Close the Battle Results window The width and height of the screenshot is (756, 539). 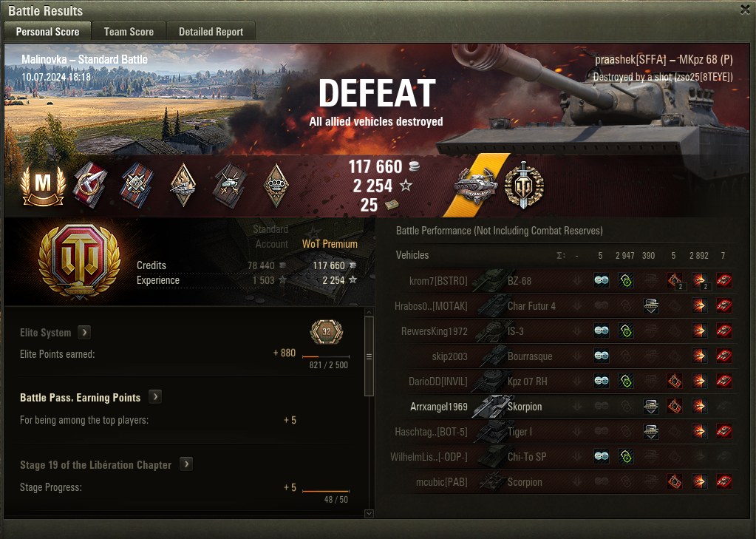(x=746, y=10)
